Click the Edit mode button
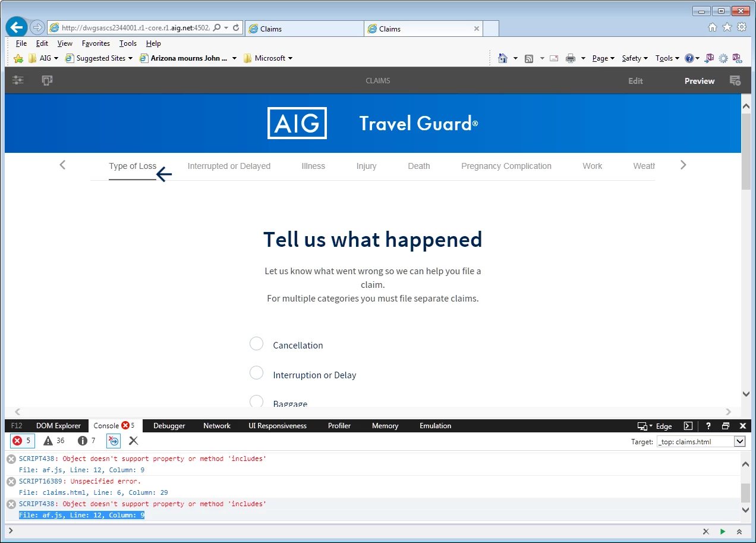The image size is (756, 543). pyautogui.click(x=635, y=81)
